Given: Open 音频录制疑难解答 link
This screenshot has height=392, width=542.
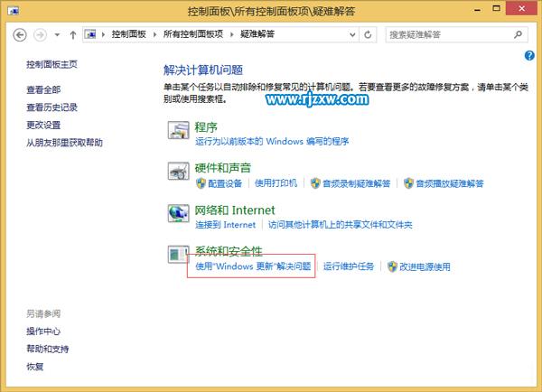Looking at the screenshot, I should coord(356,183).
